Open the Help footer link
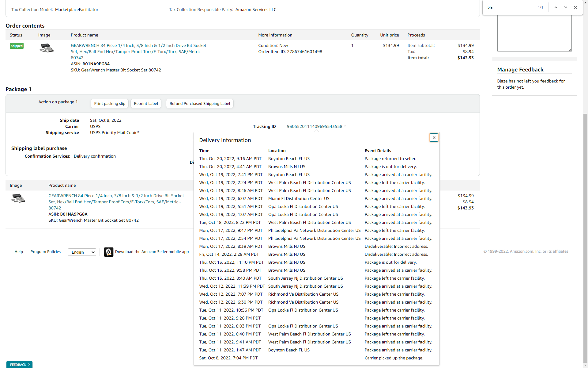 click(x=19, y=252)
